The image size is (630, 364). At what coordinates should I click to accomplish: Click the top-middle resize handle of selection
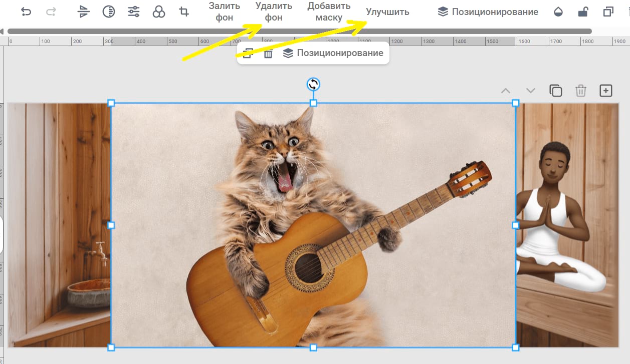click(313, 103)
